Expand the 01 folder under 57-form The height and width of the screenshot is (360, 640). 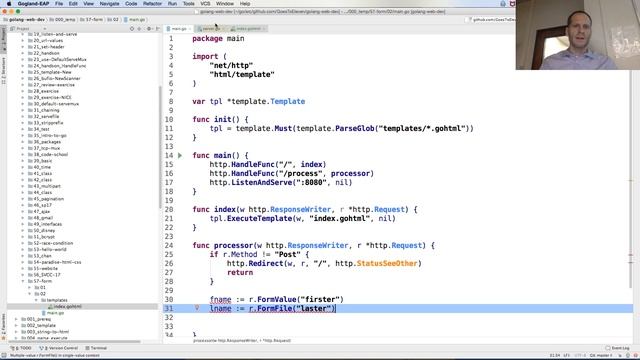(x=29, y=287)
